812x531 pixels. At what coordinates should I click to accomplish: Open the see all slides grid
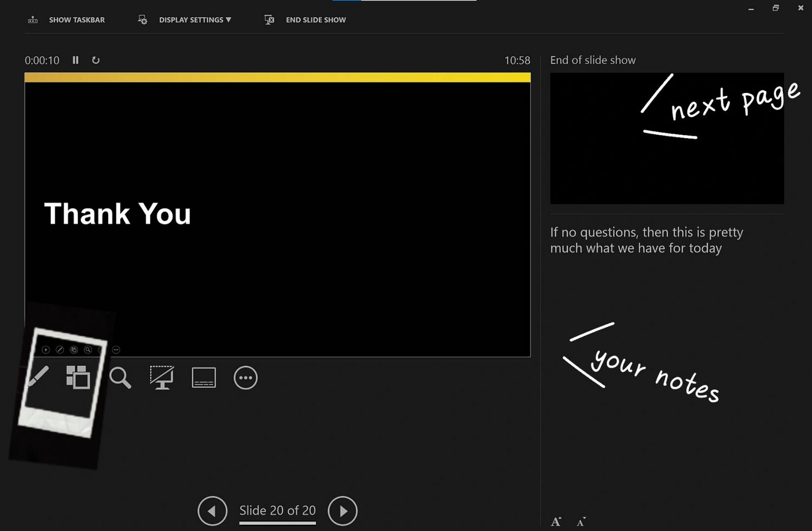coord(78,377)
